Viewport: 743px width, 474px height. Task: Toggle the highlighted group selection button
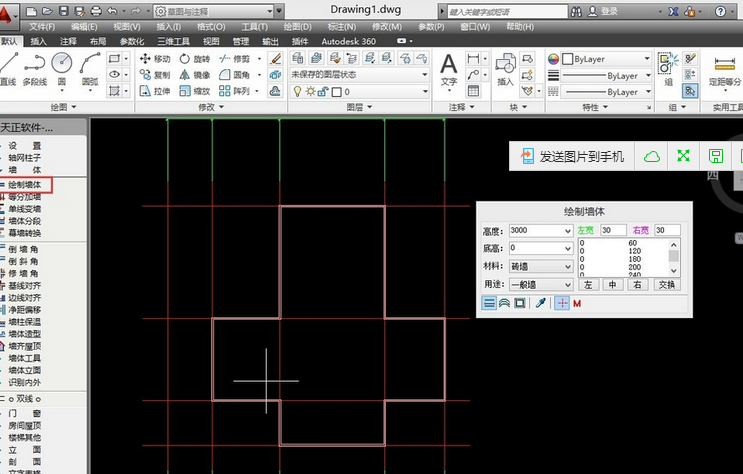[690, 91]
